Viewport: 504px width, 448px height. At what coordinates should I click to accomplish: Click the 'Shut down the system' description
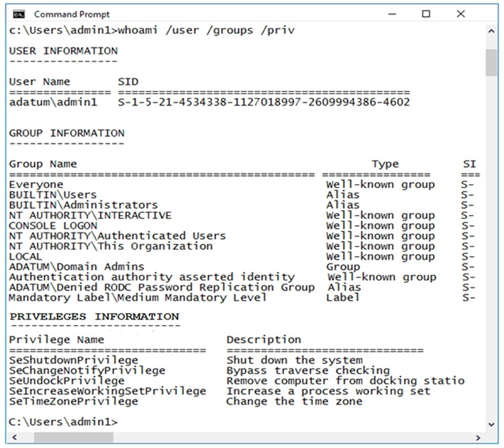(x=295, y=360)
